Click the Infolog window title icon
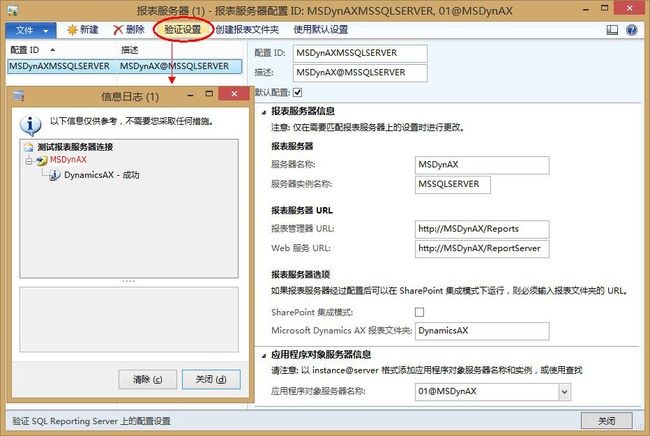The height and width of the screenshot is (436, 650). click(x=18, y=96)
